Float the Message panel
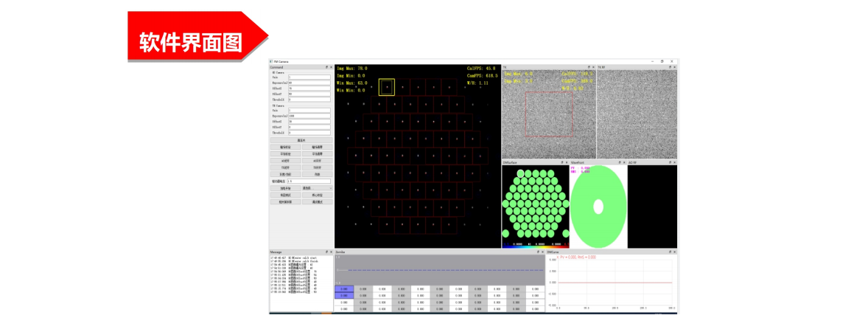 click(x=326, y=252)
